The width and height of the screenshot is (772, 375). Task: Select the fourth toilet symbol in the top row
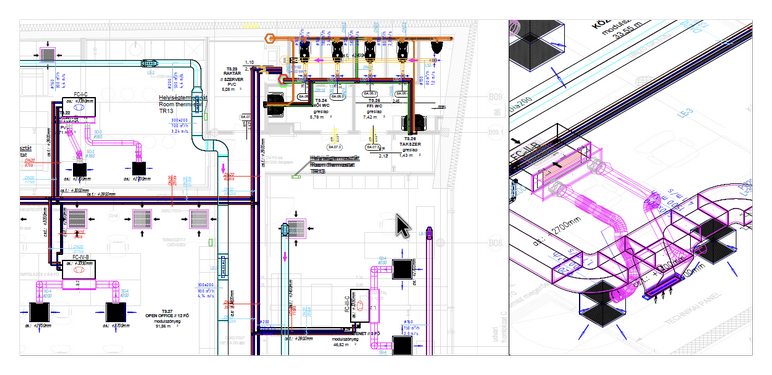402,51
